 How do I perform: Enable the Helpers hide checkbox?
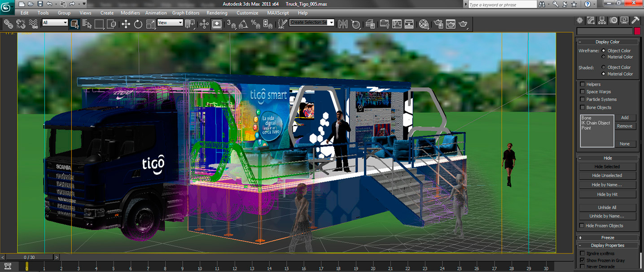tap(583, 84)
